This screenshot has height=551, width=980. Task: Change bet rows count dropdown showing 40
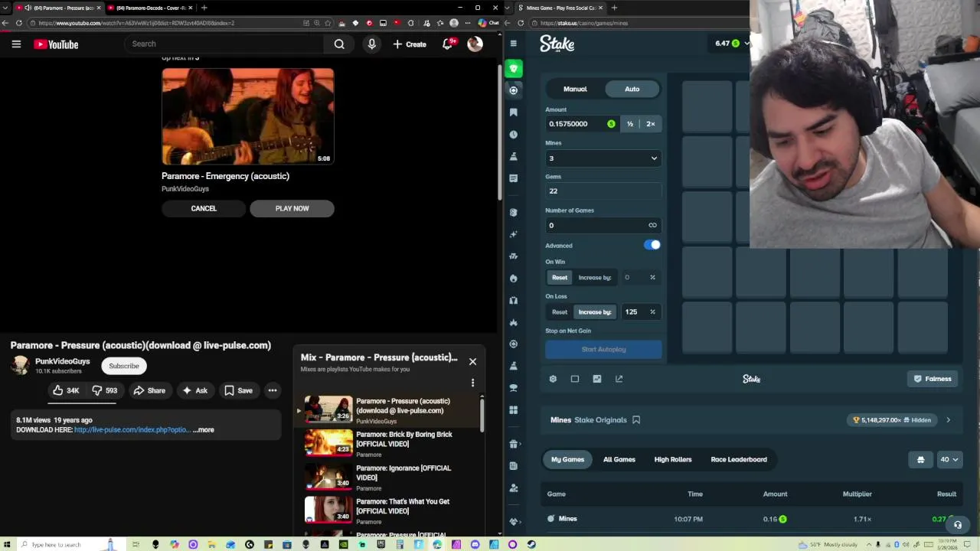pos(949,460)
